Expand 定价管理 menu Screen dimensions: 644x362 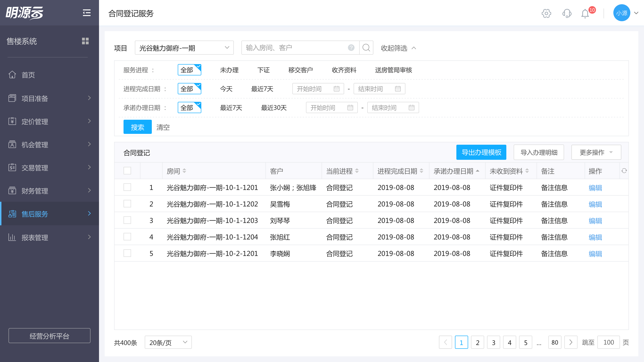[89, 121]
